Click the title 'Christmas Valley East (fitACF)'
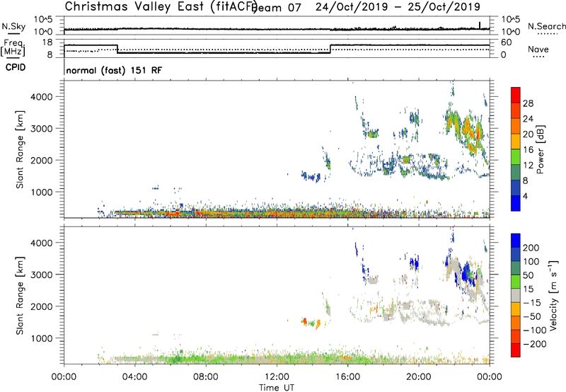This screenshot has width=566, height=392. pyautogui.click(x=161, y=6)
